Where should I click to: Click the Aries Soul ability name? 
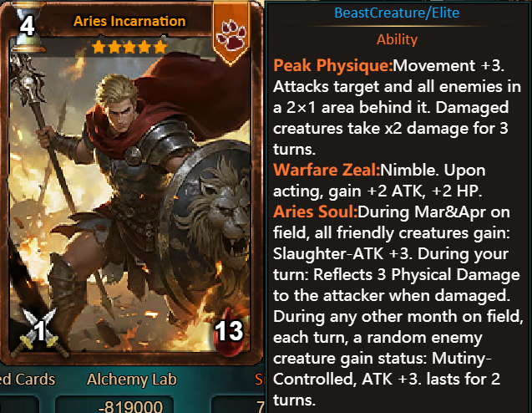click(315, 212)
